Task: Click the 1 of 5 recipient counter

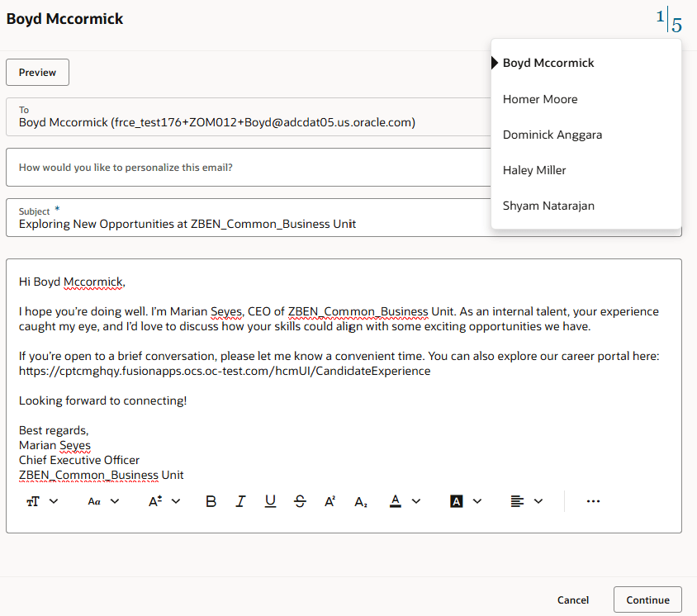Action: pyautogui.click(x=669, y=21)
